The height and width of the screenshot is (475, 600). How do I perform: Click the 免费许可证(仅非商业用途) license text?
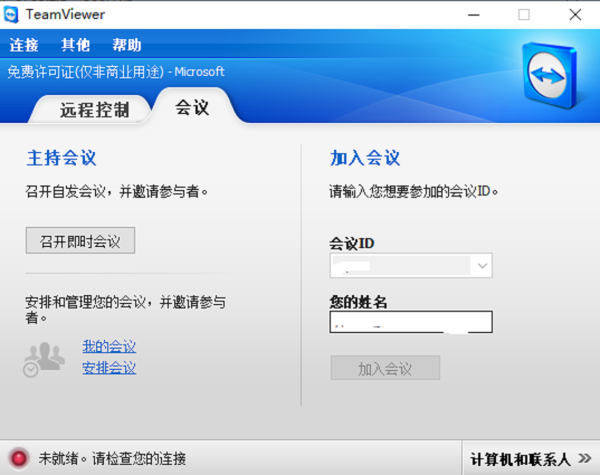pos(86,72)
